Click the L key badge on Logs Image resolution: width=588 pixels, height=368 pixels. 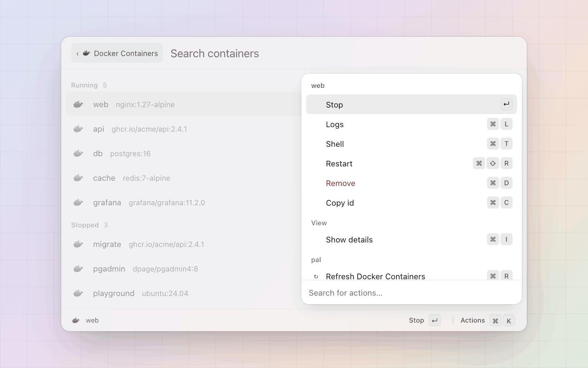pos(506,124)
